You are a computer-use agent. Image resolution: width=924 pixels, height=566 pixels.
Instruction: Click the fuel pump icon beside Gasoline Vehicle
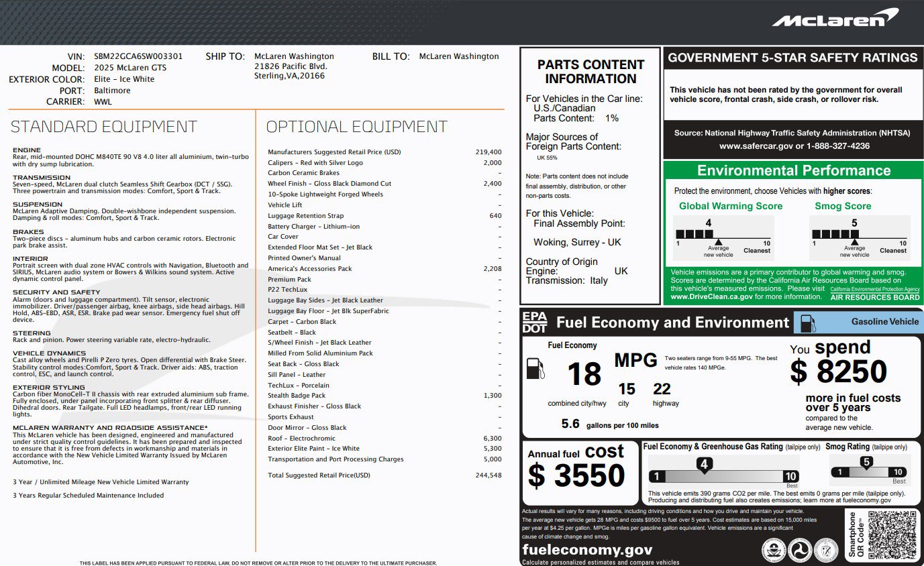[808, 323]
